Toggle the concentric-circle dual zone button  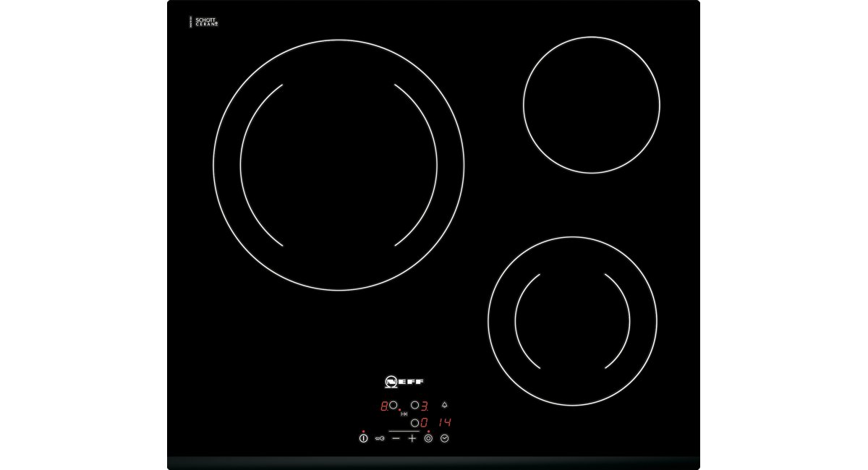click(428, 439)
